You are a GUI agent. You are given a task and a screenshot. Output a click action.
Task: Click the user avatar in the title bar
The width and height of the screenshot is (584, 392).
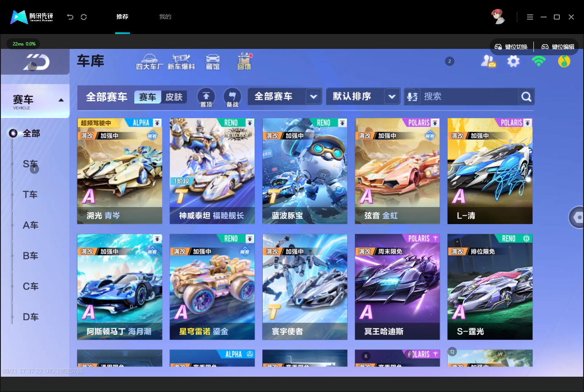click(x=498, y=17)
